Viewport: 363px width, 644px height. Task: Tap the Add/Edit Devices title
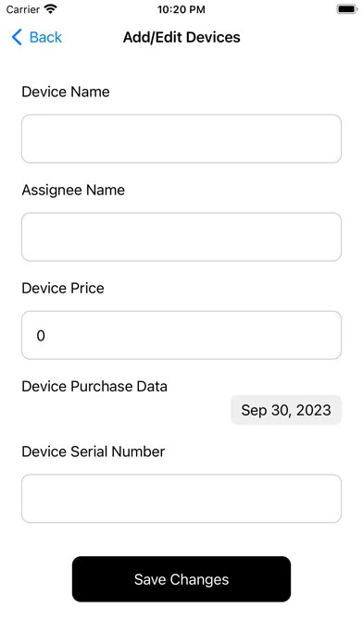tap(181, 37)
